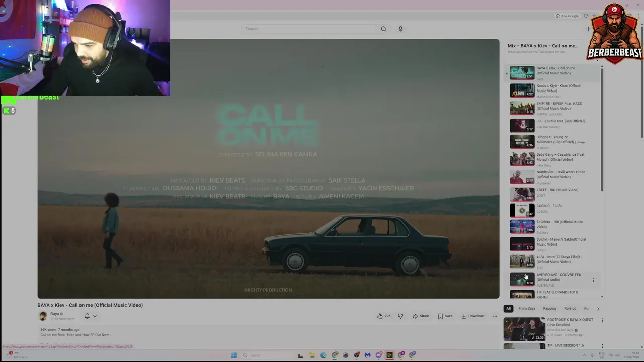Open Windows Start button on taskbar

click(x=234, y=355)
